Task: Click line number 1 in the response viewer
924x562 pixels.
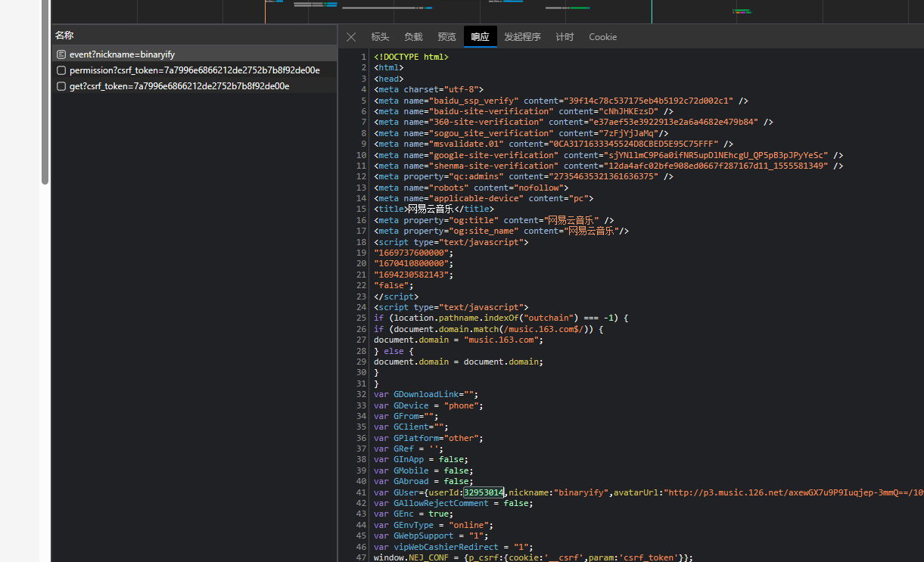Action: coord(362,56)
